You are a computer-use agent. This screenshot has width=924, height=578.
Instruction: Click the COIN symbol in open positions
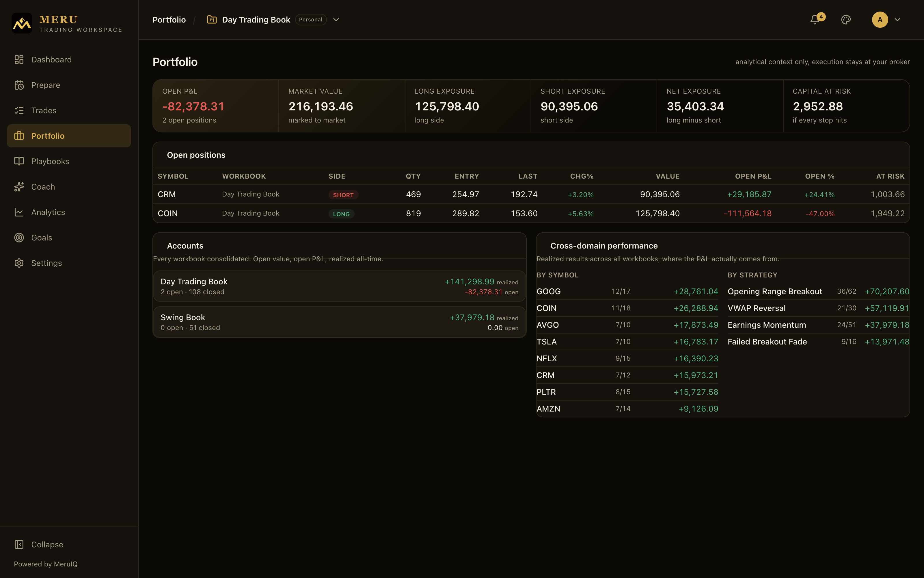[167, 213]
